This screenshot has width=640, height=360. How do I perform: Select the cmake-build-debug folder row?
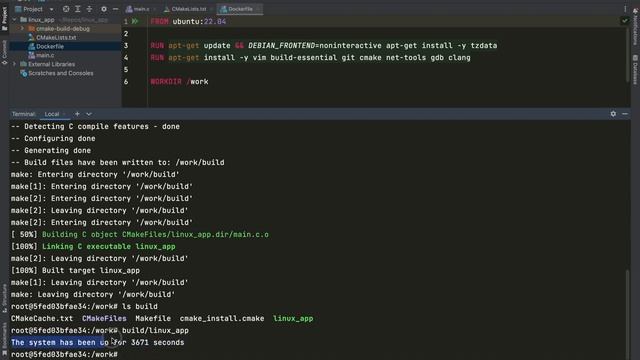tap(62, 29)
